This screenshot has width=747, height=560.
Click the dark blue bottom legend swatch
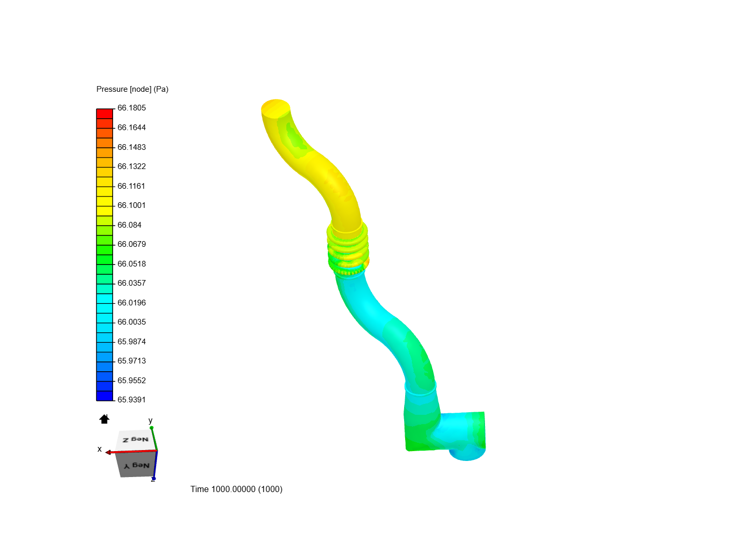tap(105, 396)
